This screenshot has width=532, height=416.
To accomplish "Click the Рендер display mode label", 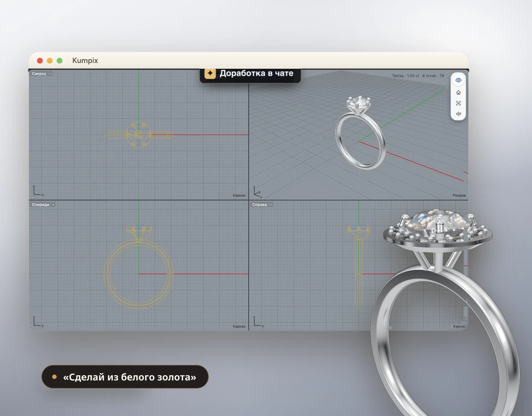I will (459, 195).
